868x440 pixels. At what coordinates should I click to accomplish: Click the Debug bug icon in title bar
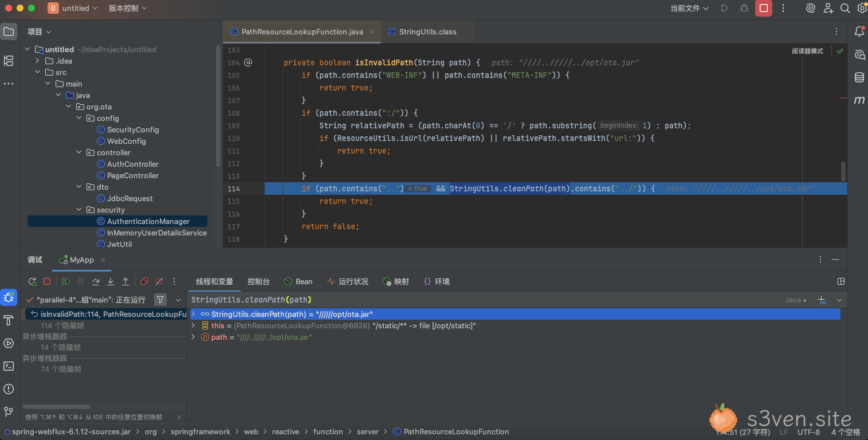pyautogui.click(x=744, y=8)
